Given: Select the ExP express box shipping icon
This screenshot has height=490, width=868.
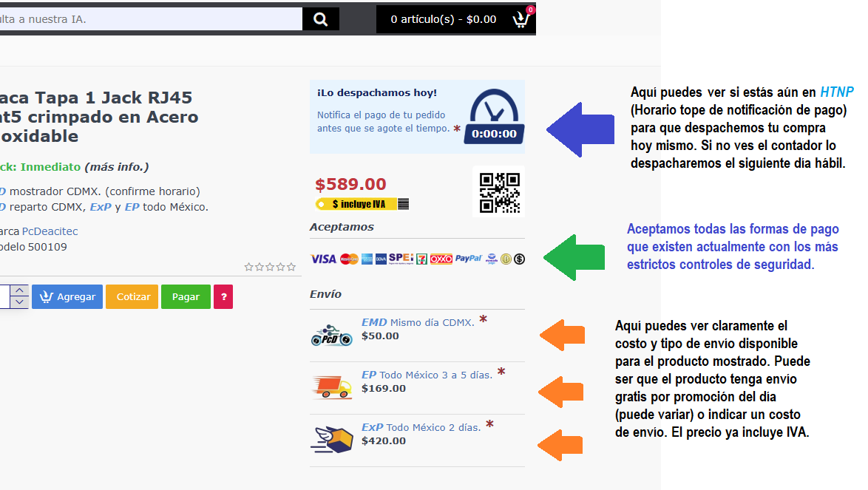Looking at the screenshot, I should 331,439.
